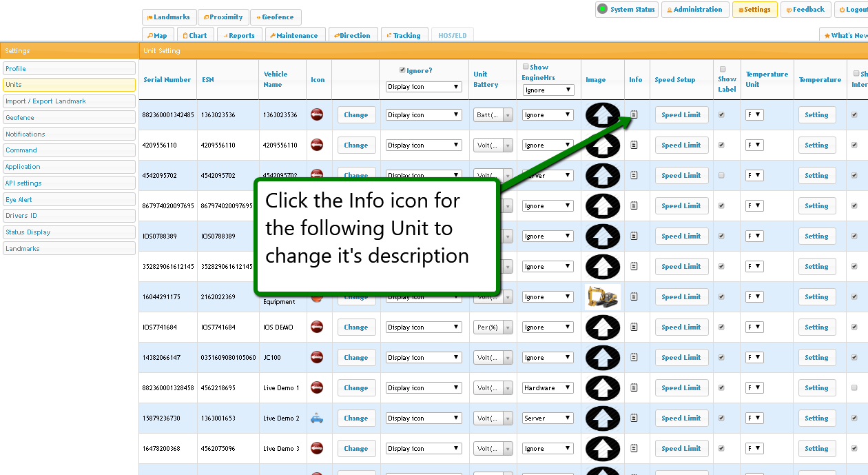The width and height of the screenshot is (868, 475).
Task: Toggle the Ignore? header checkbox
Action: pyautogui.click(x=403, y=70)
